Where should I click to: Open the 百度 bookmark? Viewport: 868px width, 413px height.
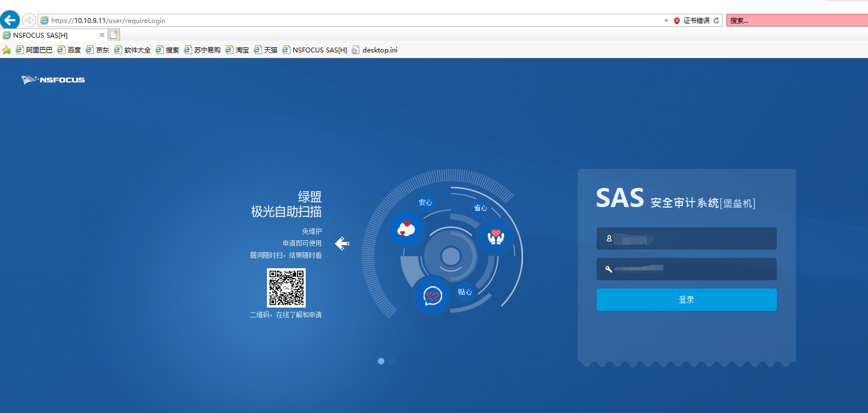pyautogui.click(x=69, y=50)
